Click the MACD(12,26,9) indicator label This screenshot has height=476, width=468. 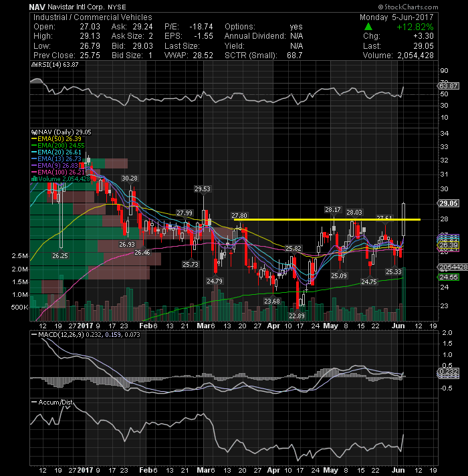pos(86,334)
